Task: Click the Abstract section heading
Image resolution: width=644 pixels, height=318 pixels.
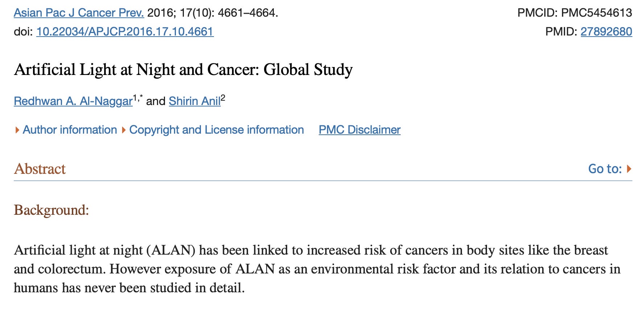Action: pyautogui.click(x=40, y=169)
